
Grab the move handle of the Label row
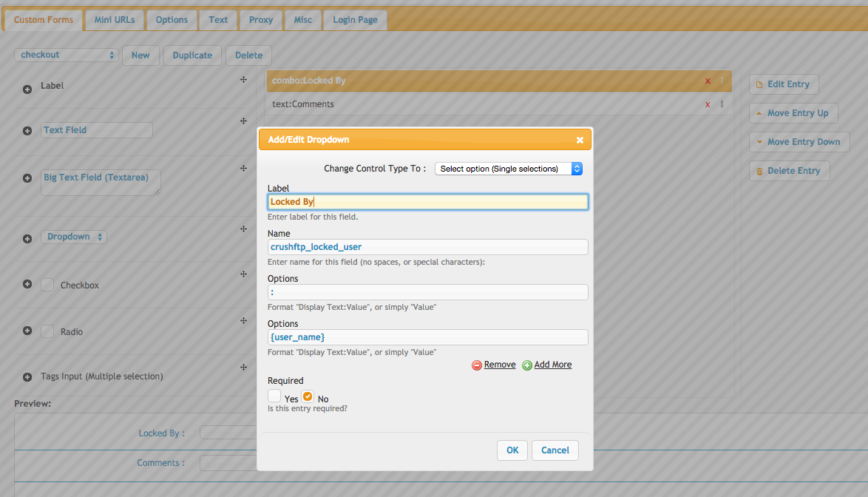(243, 80)
